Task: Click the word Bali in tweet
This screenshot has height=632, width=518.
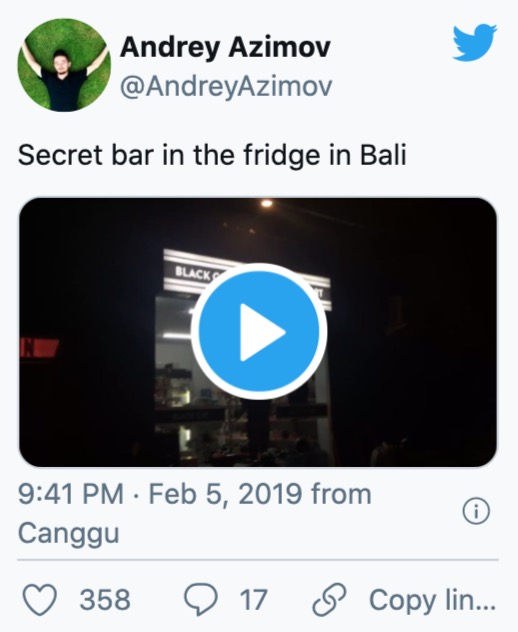Action: pos(383,155)
